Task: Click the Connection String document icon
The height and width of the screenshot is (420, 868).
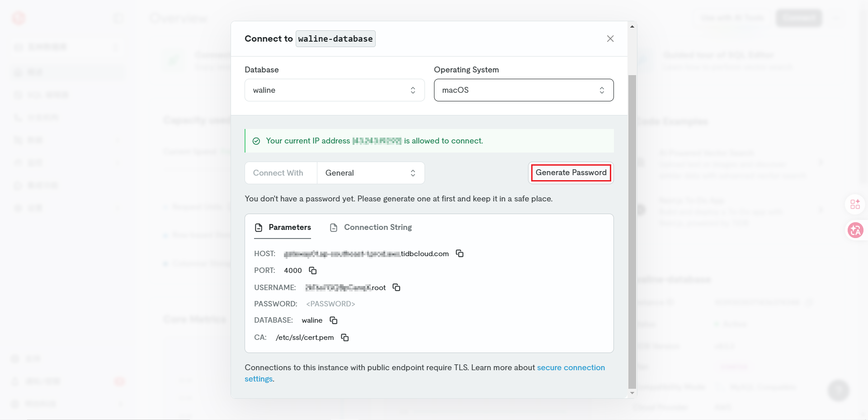Action: [x=334, y=227]
